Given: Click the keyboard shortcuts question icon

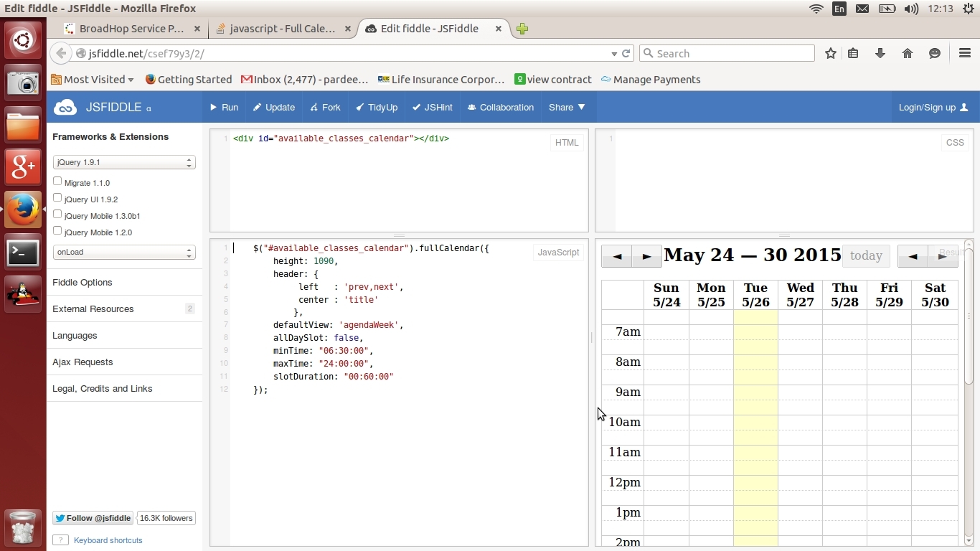Looking at the screenshot, I should tap(60, 540).
